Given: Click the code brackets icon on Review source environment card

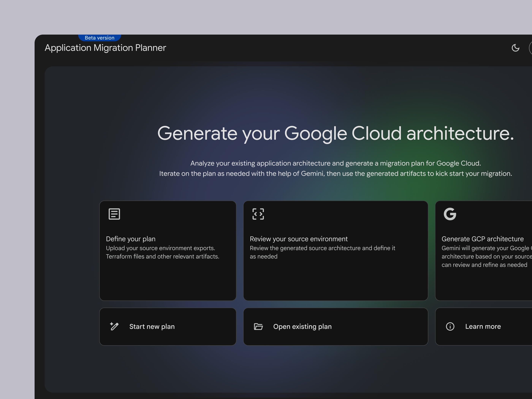Looking at the screenshot, I should 258,214.
